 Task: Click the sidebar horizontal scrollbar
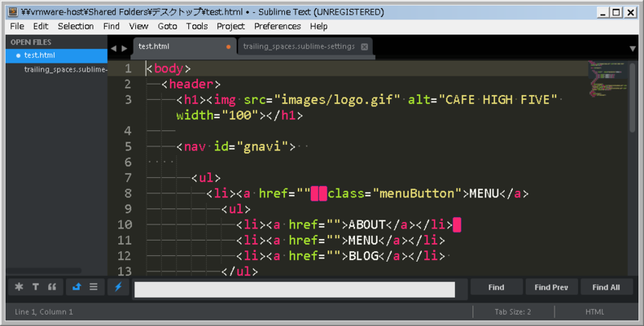pos(43,270)
